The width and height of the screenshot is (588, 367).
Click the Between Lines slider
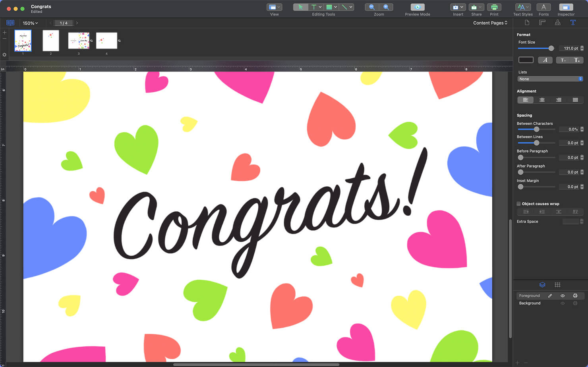[x=536, y=143]
